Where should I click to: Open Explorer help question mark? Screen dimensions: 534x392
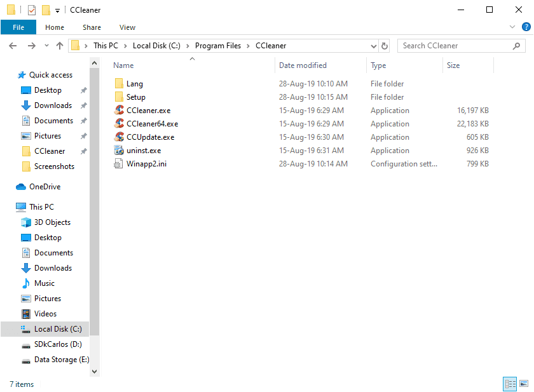(x=526, y=27)
